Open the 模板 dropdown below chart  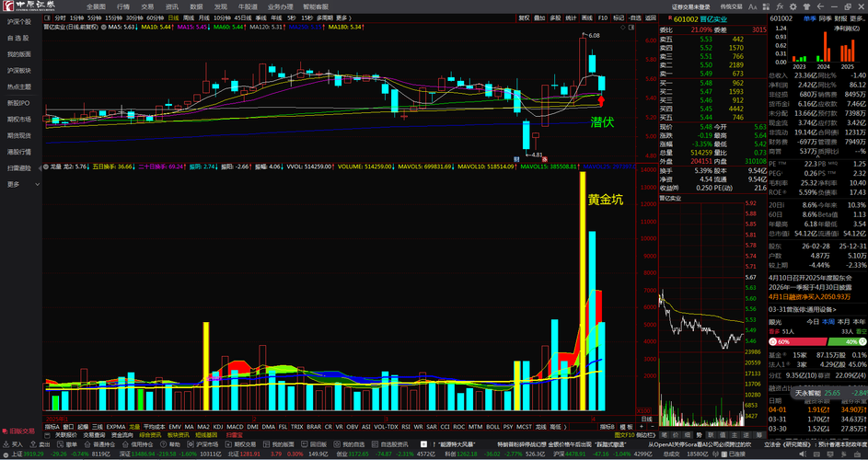[x=626, y=426]
